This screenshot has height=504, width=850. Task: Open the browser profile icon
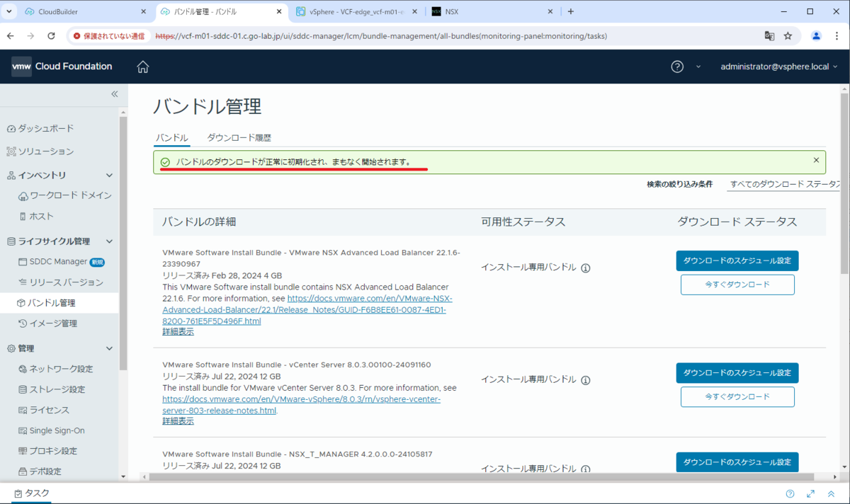[816, 36]
